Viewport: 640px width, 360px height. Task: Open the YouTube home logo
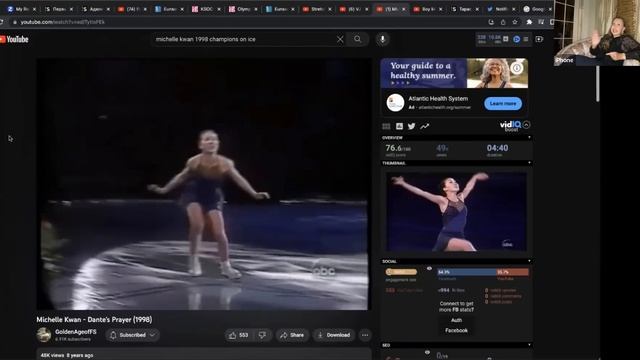tap(14, 39)
